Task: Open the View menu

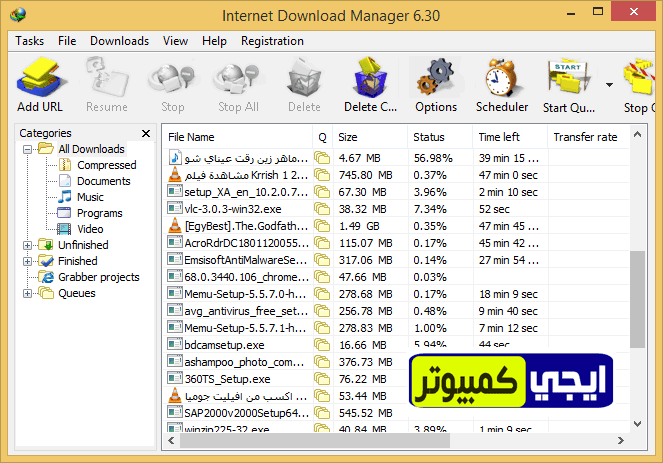Action: click(175, 41)
